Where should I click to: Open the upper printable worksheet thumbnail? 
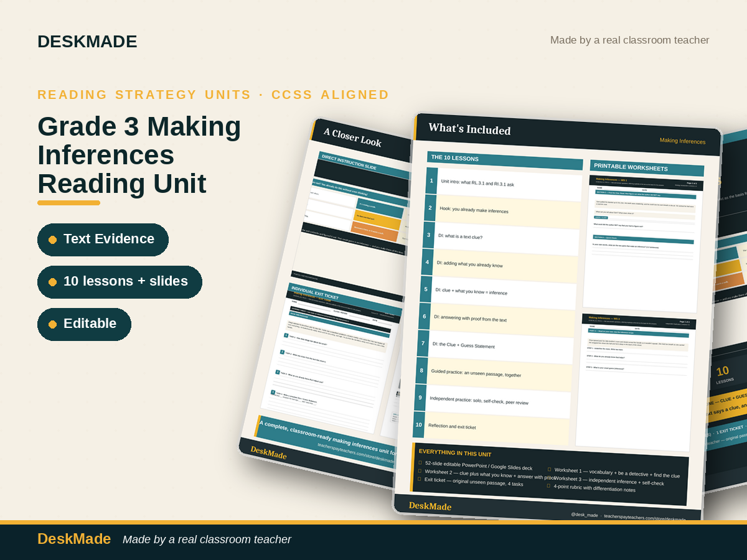pyautogui.click(x=644, y=244)
